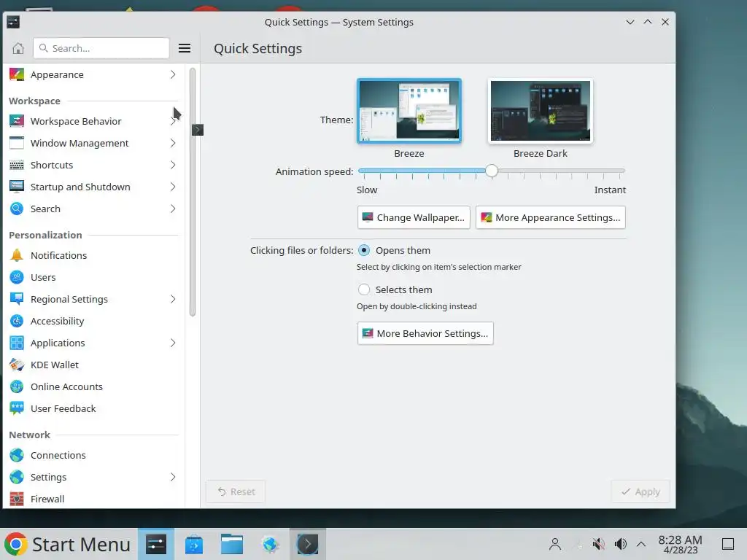Viewport: 747px width, 560px height.
Task: Expand the Startup and Shutdown chevron
Action: pos(173,187)
